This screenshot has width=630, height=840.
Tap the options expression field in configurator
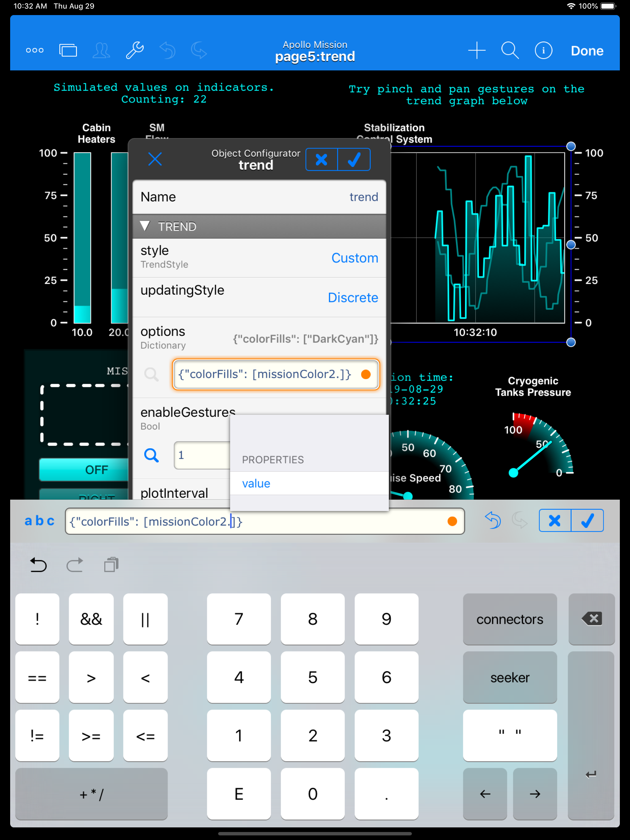coord(276,374)
